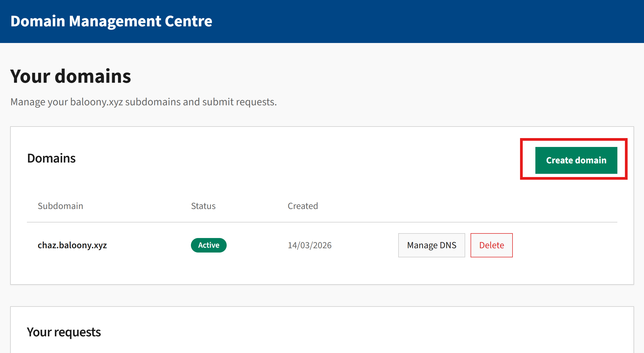Open DNS management for chaz.baloony.xyz
644x353 pixels.
coord(431,245)
